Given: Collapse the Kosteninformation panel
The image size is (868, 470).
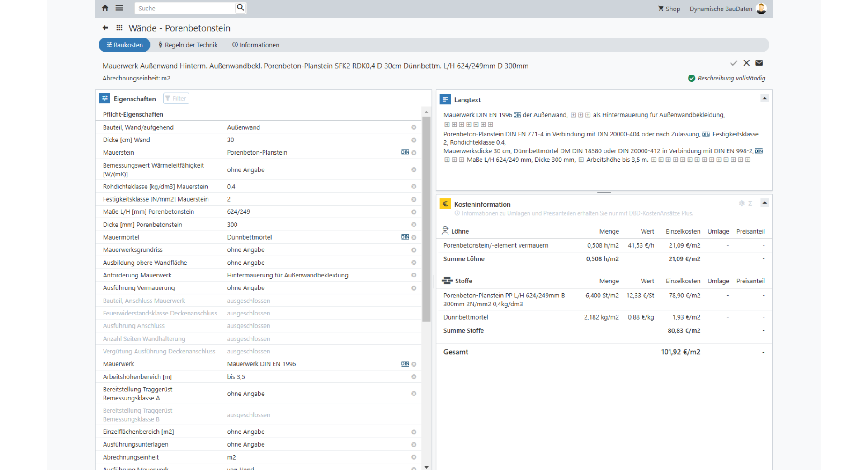Looking at the screenshot, I should 764,203.
